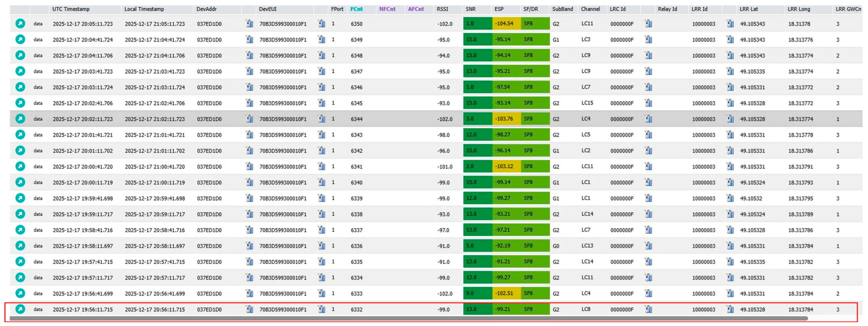Click the DevAddr filter icon in the FCnt 6343 row

coord(249,135)
